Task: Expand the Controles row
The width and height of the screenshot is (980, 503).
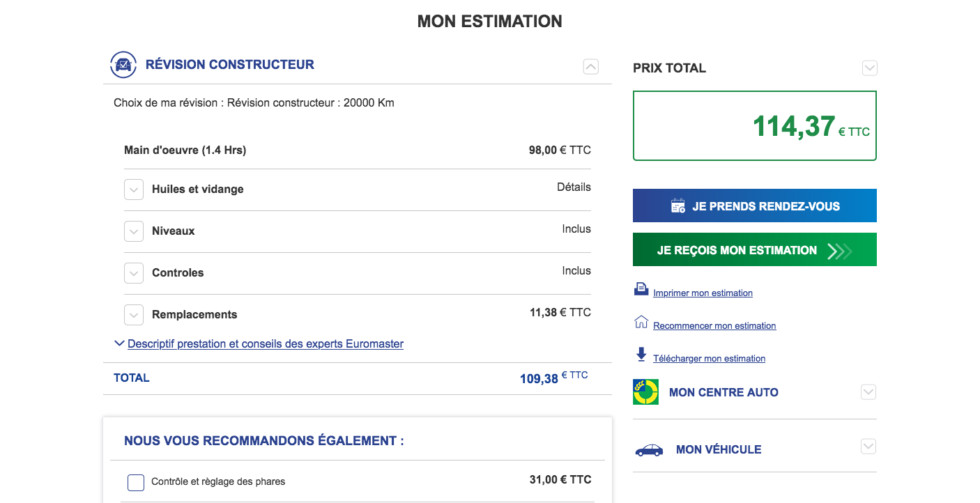Action: click(x=134, y=273)
